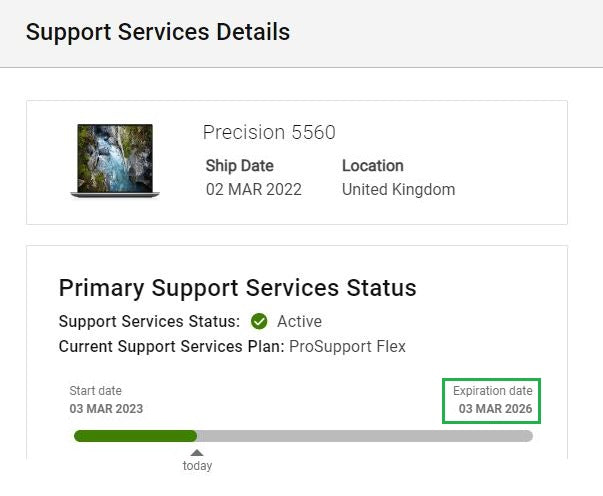Click the green Active status checkmark icon
The height and width of the screenshot is (496, 603).
(x=259, y=321)
